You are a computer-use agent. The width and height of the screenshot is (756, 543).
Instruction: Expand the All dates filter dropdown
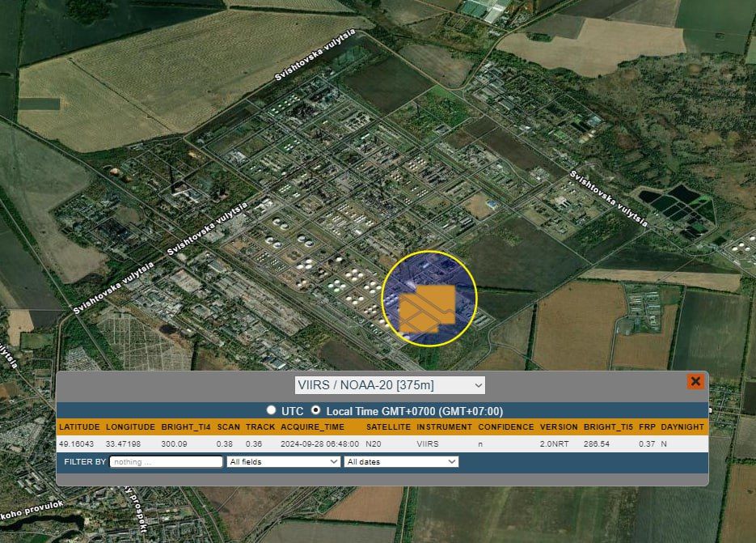(x=401, y=461)
